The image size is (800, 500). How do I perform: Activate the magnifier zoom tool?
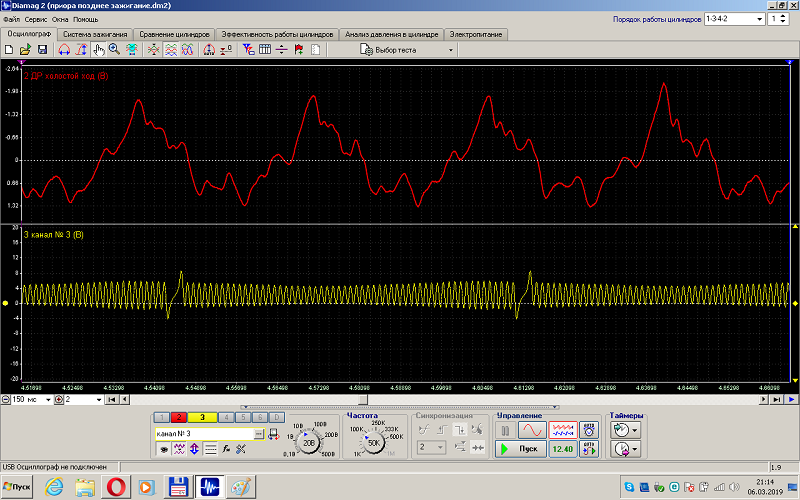pyautogui.click(x=115, y=48)
